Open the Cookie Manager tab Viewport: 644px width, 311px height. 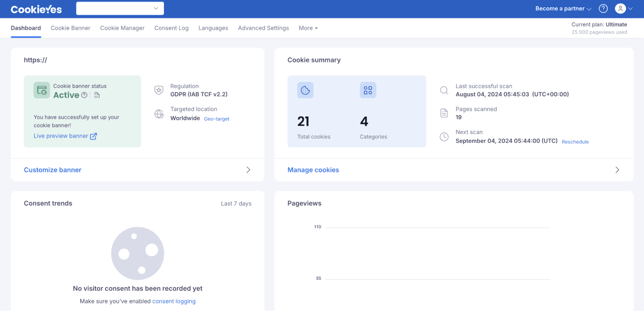(x=122, y=28)
